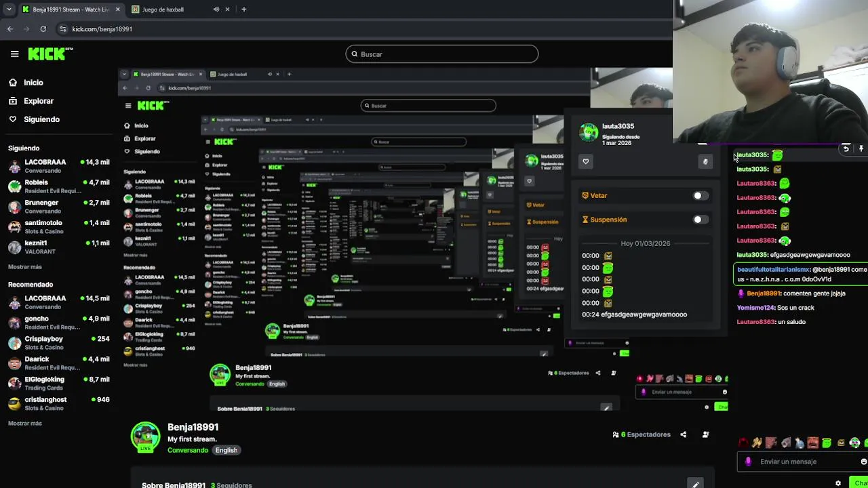Share the stream via outer page share icon
Screen dimensions: 868x488
pyautogui.click(x=684, y=434)
